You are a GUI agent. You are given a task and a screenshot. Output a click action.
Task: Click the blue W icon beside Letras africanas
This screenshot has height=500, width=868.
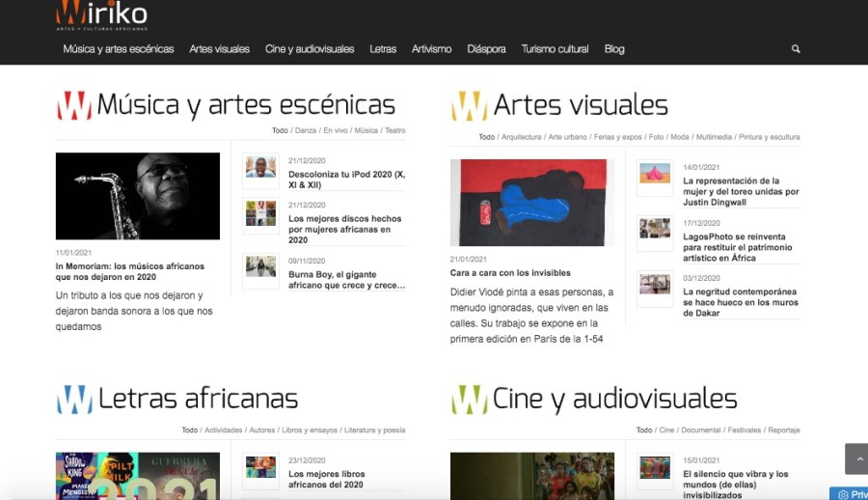click(x=74, y=400)
